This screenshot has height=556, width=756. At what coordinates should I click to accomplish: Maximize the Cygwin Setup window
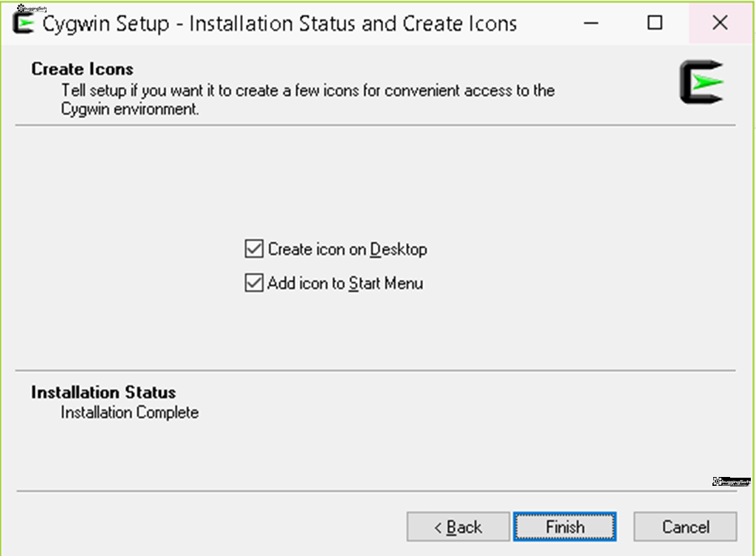tap(655, 23)
